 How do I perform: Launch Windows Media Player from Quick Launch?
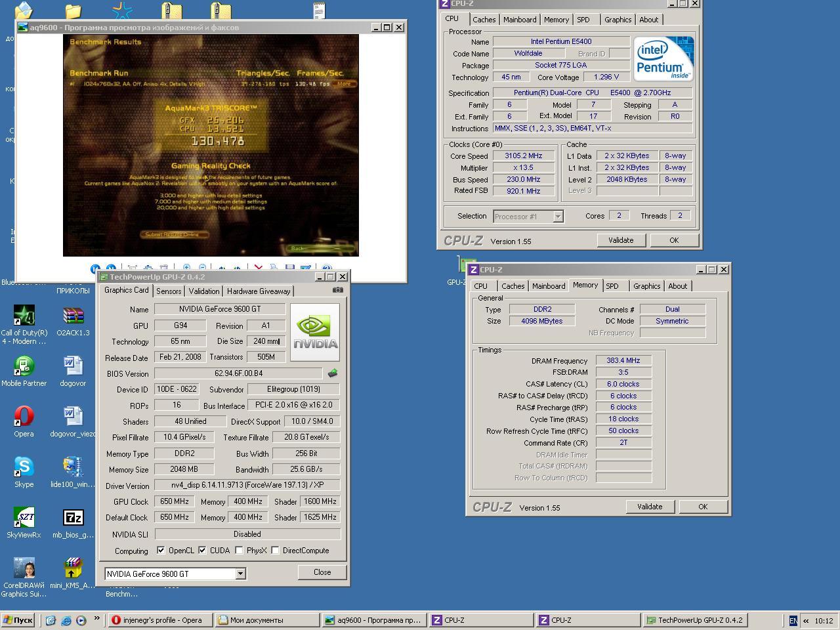[x=81, y=619]
